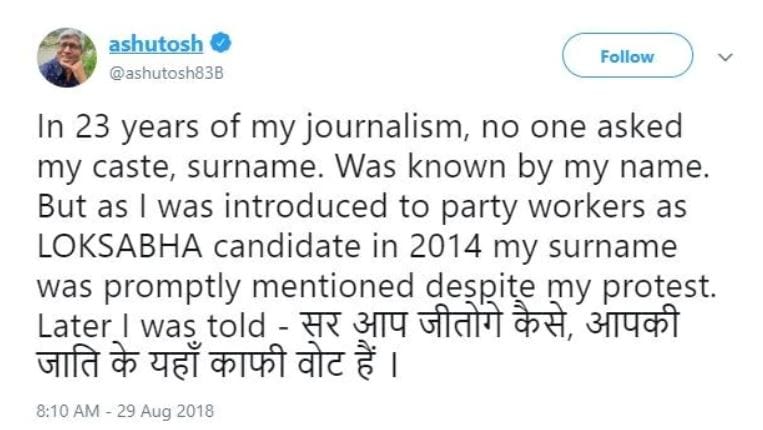Click the ashutosh display name link
This screenshot has height=430, width=763.
coord(155,43)
